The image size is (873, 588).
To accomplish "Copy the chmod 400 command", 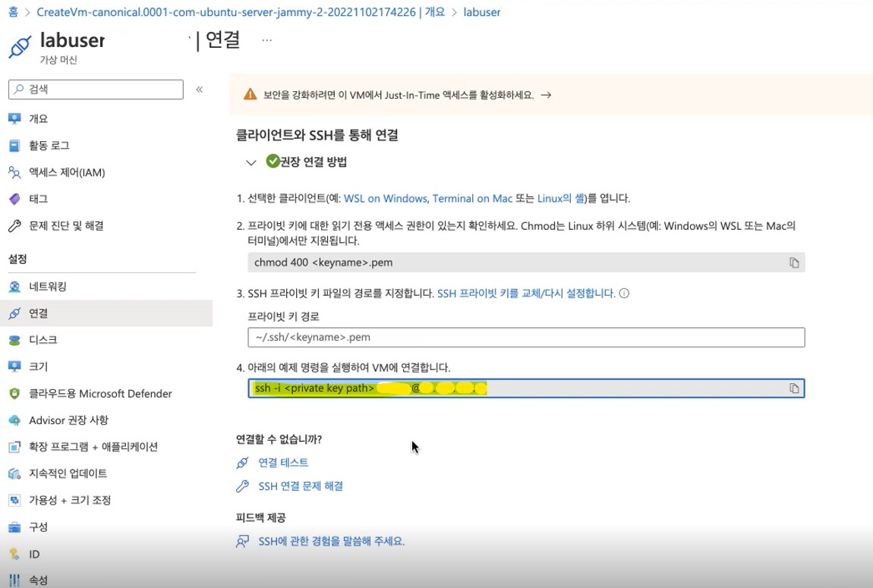I will (794, 263).
